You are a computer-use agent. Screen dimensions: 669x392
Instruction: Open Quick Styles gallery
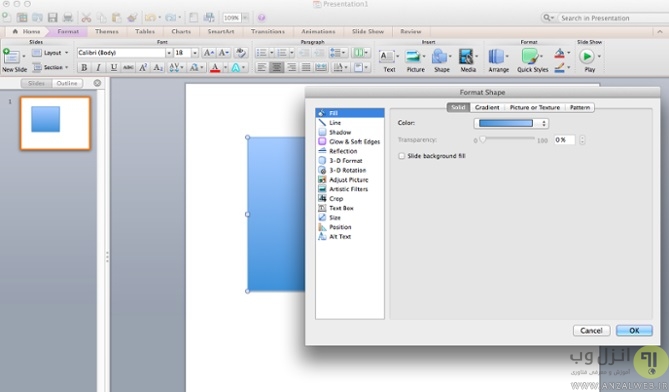click(532, 61)
